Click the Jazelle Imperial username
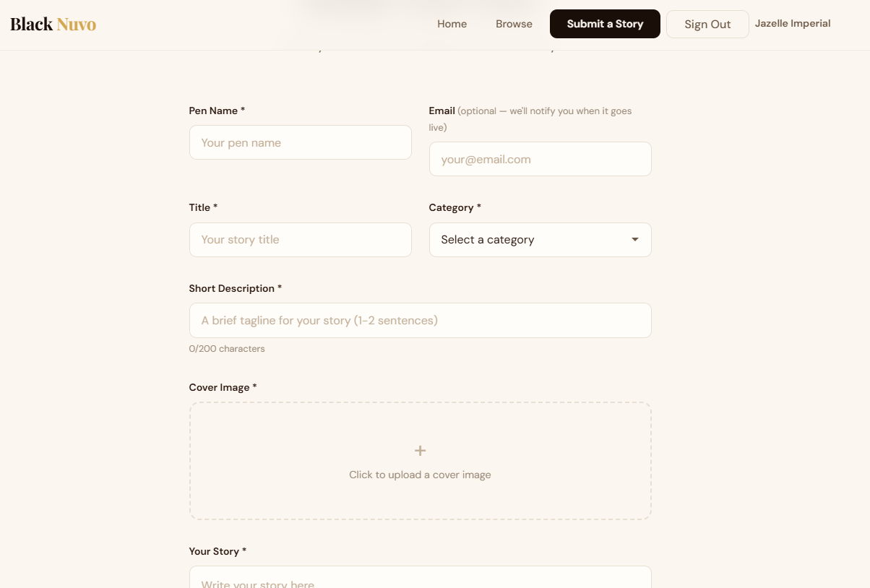 point(793,23)
